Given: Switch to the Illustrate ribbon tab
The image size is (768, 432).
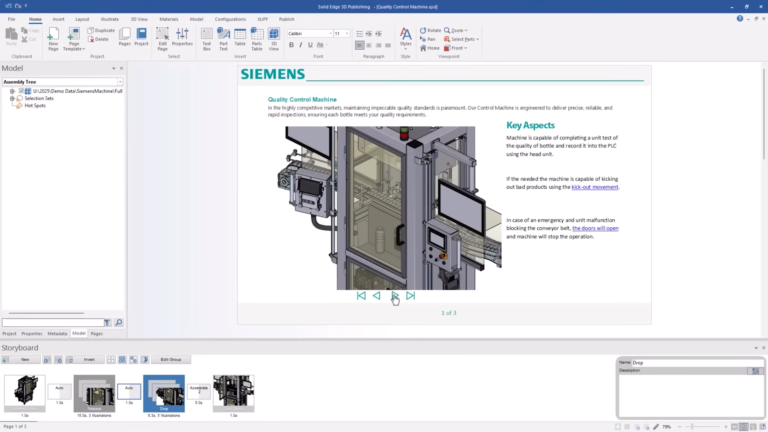Looking at the screenshot, I should point(110,19).
